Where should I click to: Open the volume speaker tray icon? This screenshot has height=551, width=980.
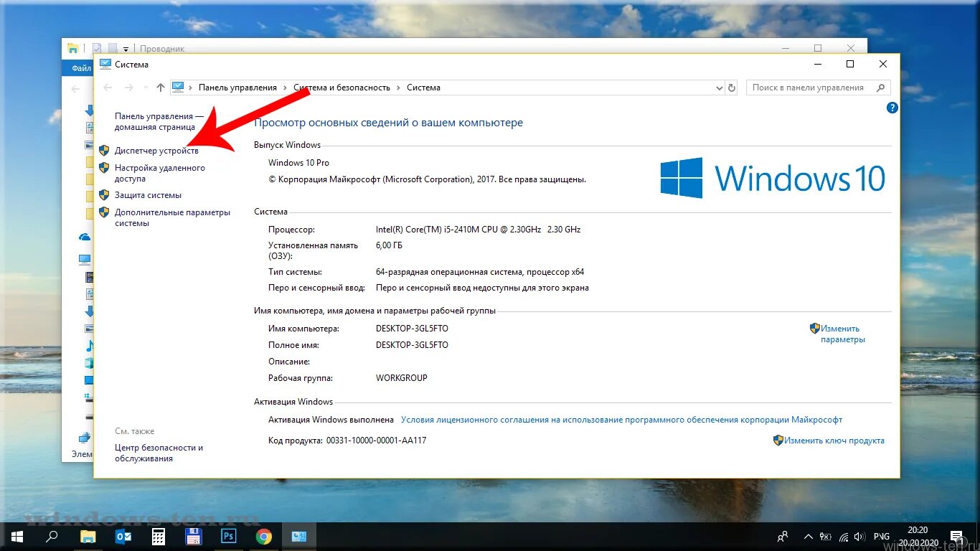tap(860, 536)
